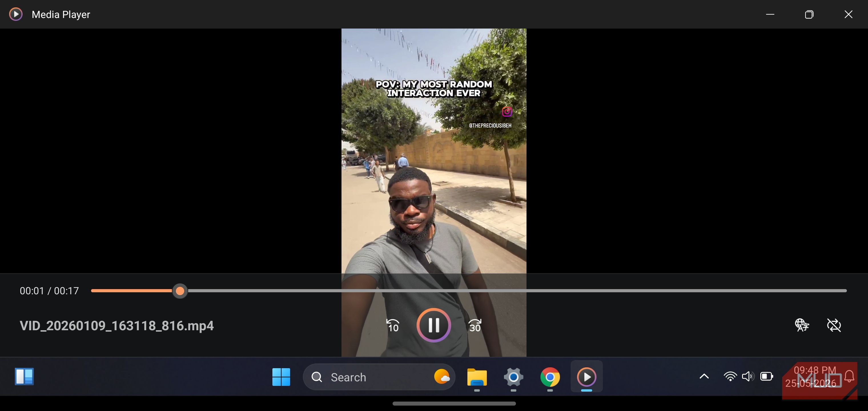Click the battery status icon
This screenshot has width=868, height=411.
coord(767,376)
